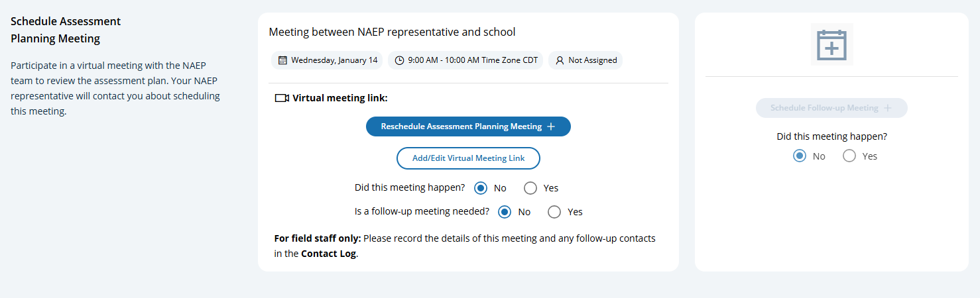Open the Add/Edit Virtual Meeting Link button
This screenshot has width=980, height=298.
468,158
